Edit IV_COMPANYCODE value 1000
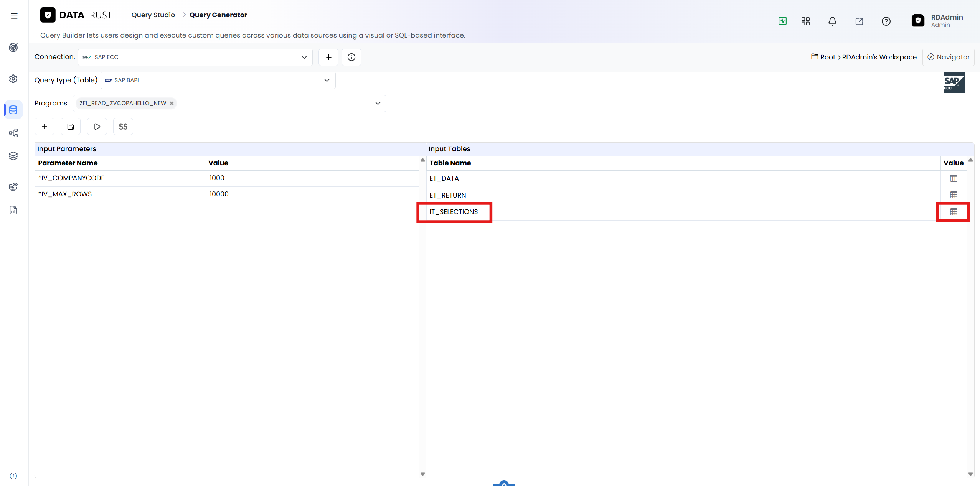Screen dimensions: 980x486 312,178
